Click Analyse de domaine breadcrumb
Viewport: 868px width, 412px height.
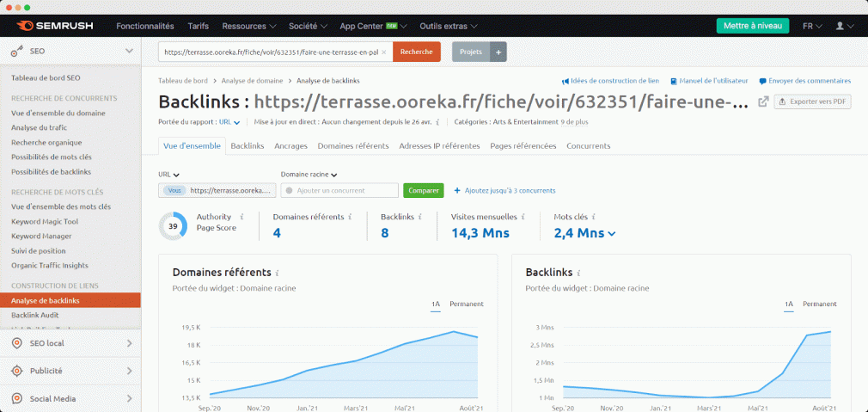pos(253,81)
